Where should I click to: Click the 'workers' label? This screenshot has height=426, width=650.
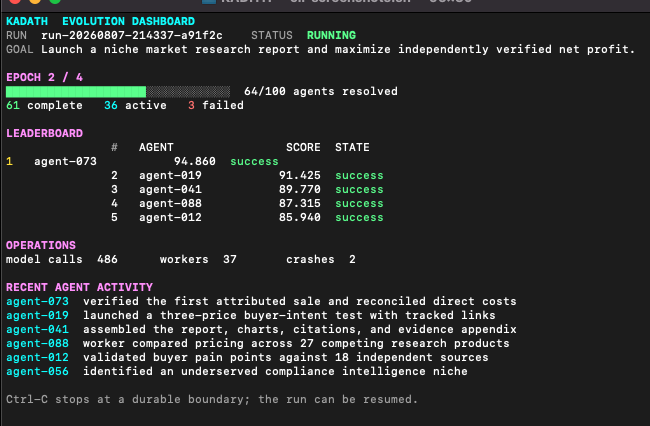184,260
